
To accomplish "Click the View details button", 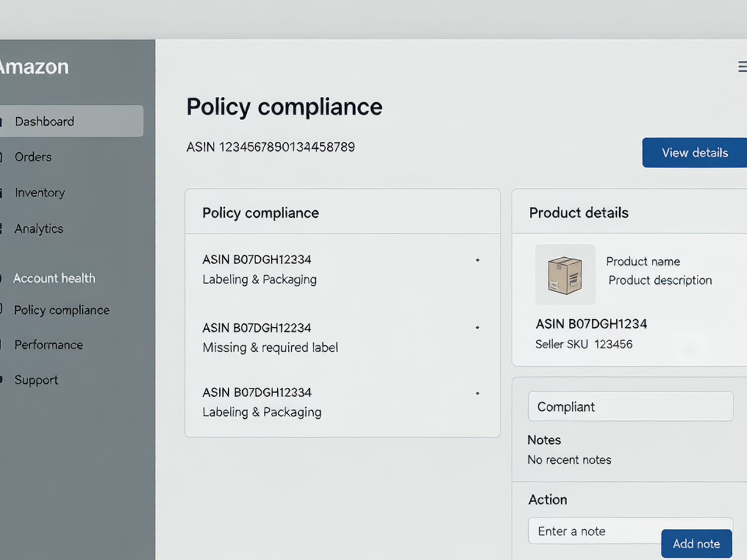I will point(694,153).
